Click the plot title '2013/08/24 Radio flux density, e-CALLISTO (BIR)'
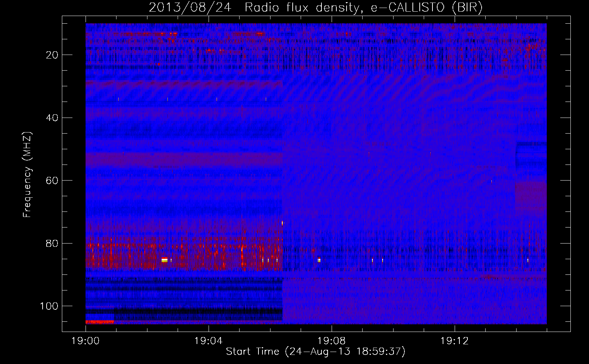The image size is (589, 364). 316,8
